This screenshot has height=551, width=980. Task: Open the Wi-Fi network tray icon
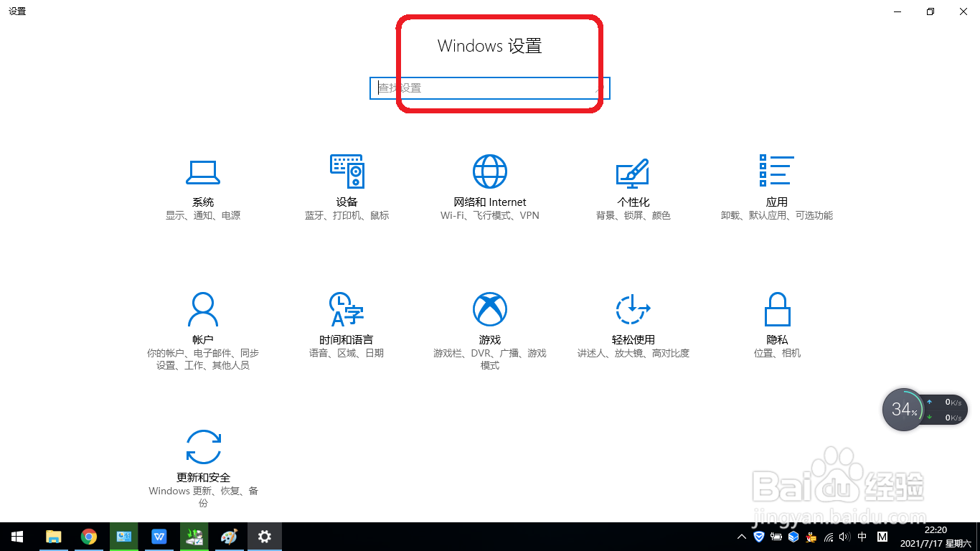coord(829,537)
